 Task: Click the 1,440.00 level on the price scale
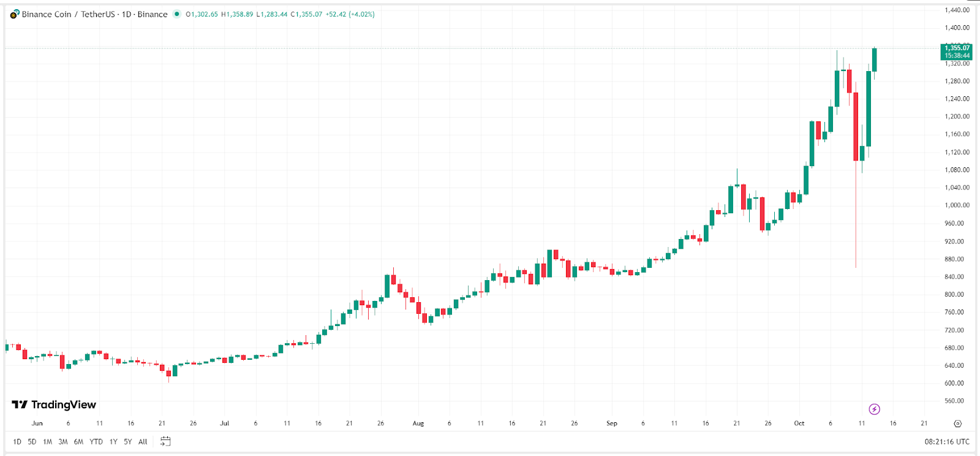tap(957, 10)
